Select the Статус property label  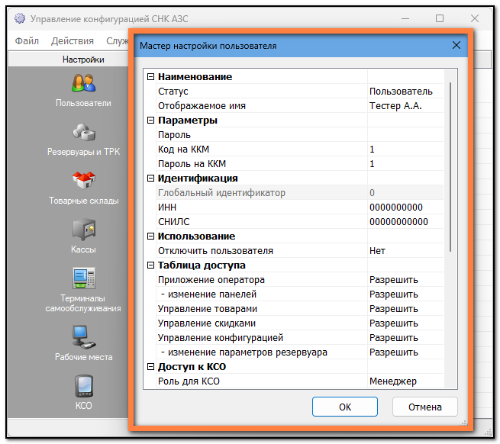click(x=173, y=91)
